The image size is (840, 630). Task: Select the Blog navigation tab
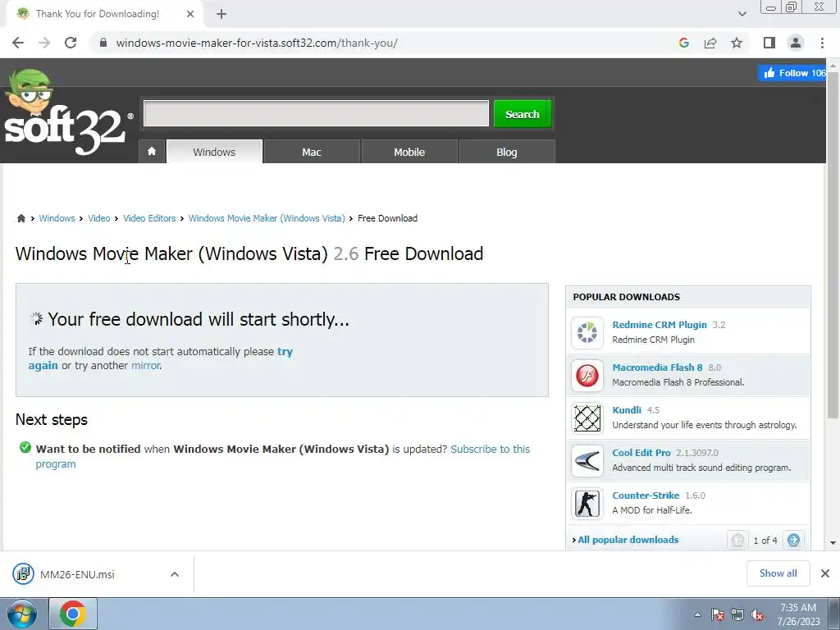507,152
